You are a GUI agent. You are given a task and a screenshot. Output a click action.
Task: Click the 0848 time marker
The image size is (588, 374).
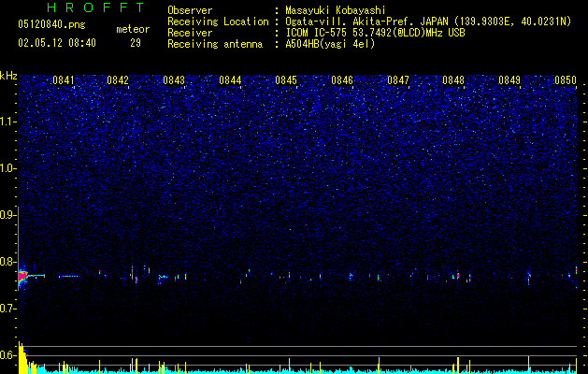coord(453,80)
